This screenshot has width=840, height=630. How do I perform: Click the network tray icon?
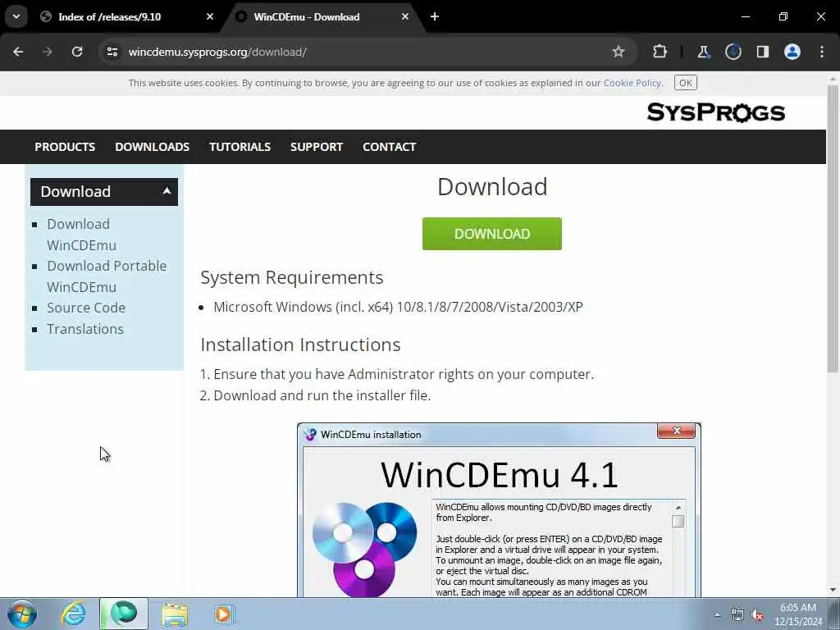pyautogui.click(x=737, y=615)
